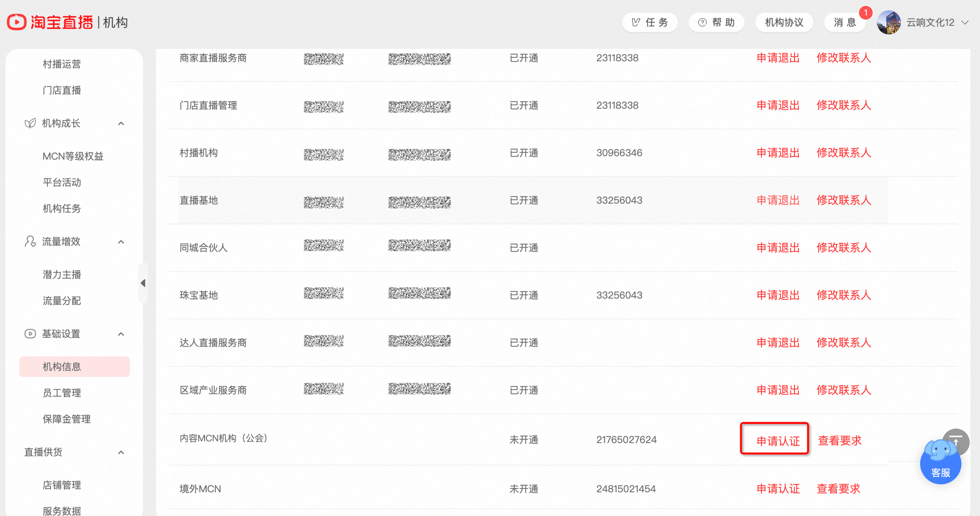Image resolution: width=980 pixels, height=516 pixels.
Task: Click the 云响文化12 profile avatar
Action: pos(889,23)
